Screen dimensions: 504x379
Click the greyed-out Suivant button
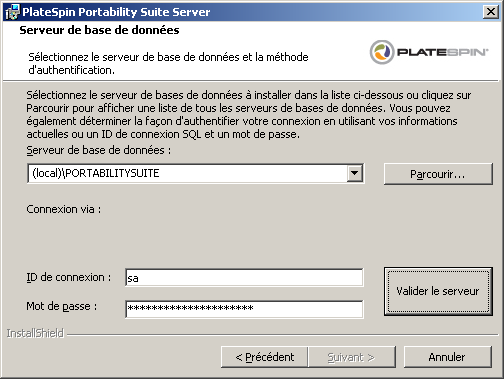[x=352, y=357]
